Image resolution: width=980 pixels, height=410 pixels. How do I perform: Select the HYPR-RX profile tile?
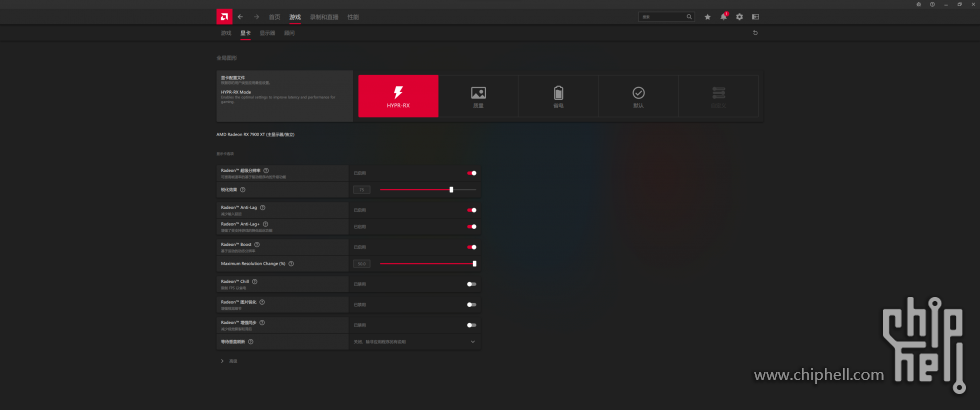(398, 96)
